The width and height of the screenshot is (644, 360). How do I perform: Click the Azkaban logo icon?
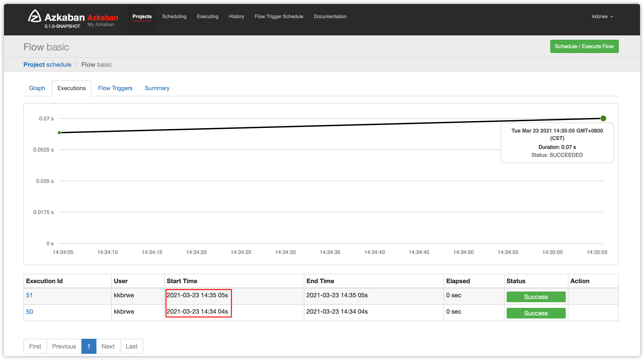(x=34, y=16)
